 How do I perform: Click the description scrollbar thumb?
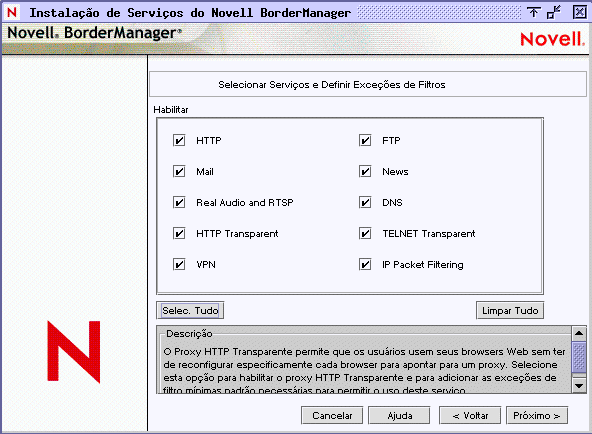pos(579,357)
